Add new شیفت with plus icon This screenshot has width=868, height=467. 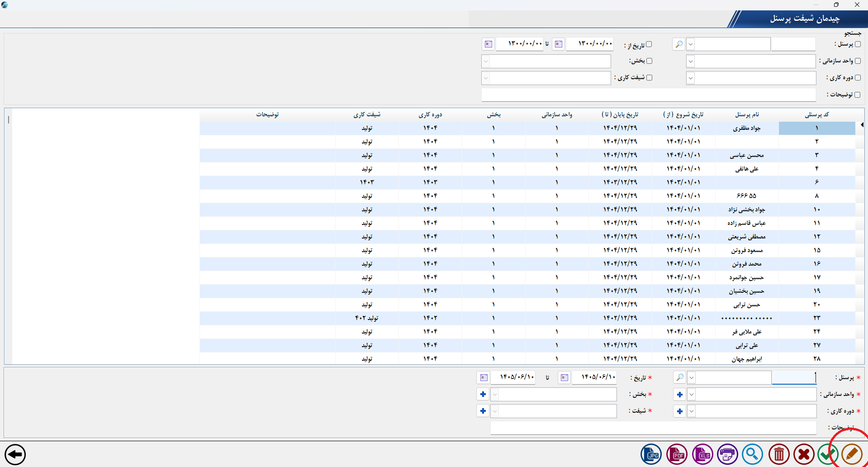(483, 411)
